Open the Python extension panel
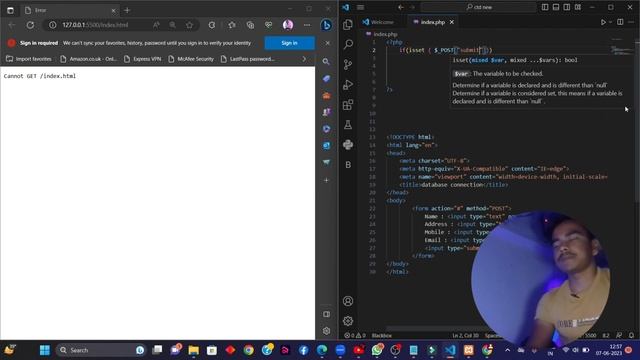This screenshot has height=360, width=640. (x=348, y=144)
